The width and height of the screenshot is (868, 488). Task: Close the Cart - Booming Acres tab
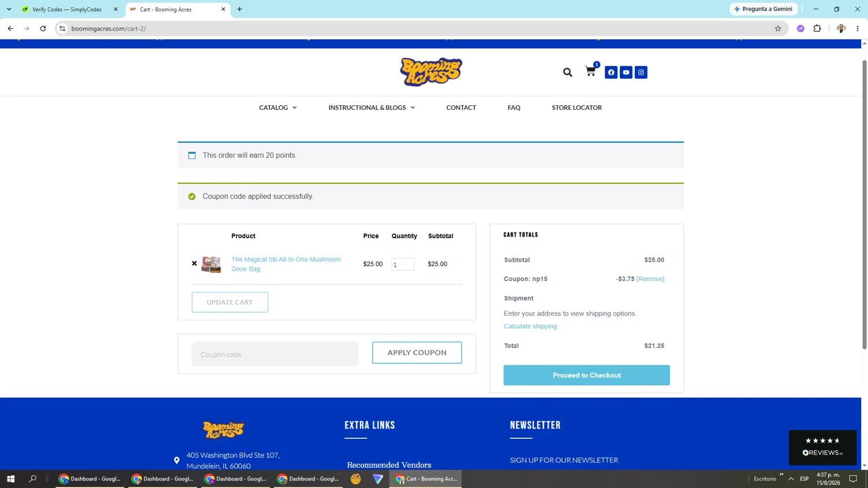pyautogui.click(x=223, y=9)
